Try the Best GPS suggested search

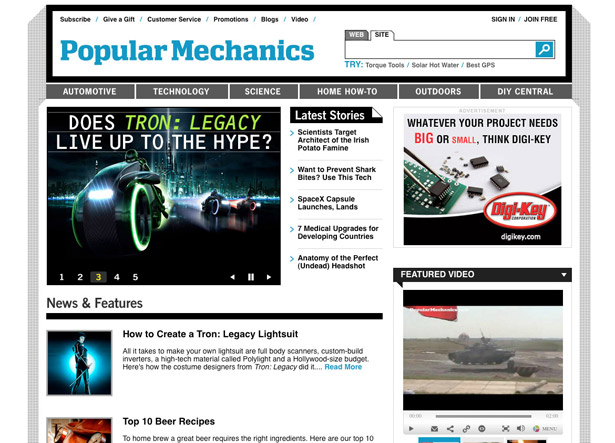click(480, 65)
